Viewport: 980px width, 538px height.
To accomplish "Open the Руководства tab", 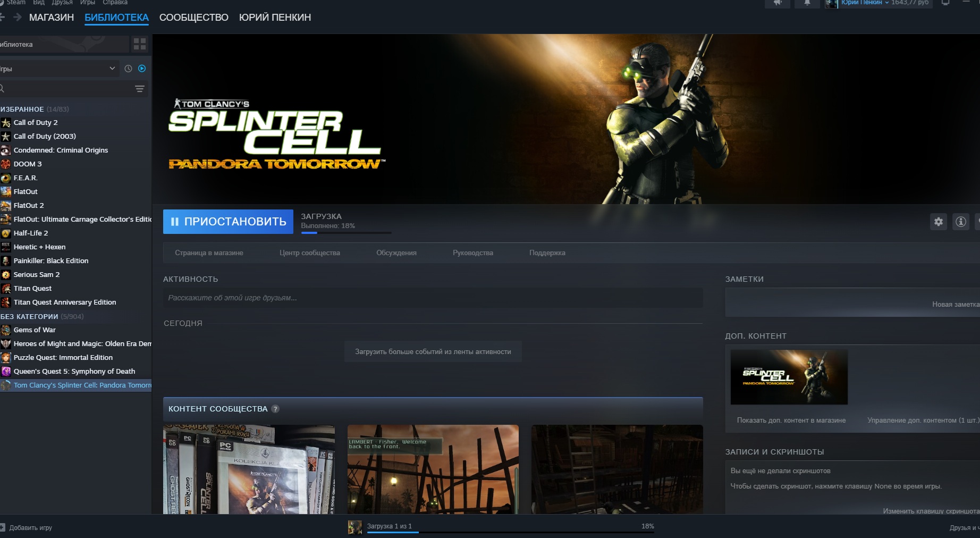I will point(473,253).
